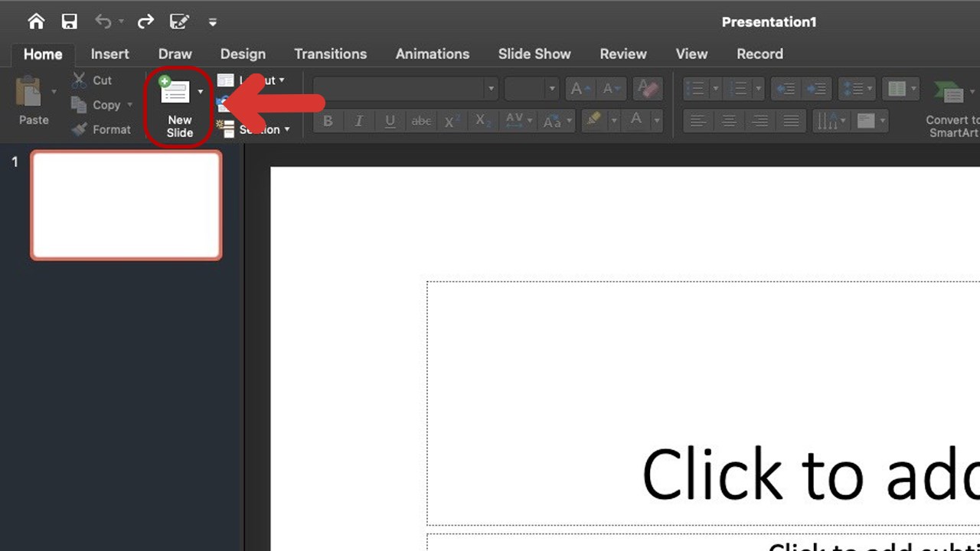
Task: Select the Review tab
Action: click(x=623, y=54)
